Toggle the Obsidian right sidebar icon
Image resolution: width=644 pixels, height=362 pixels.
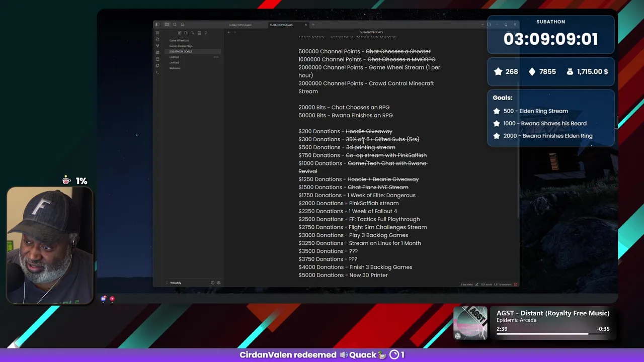489,25
